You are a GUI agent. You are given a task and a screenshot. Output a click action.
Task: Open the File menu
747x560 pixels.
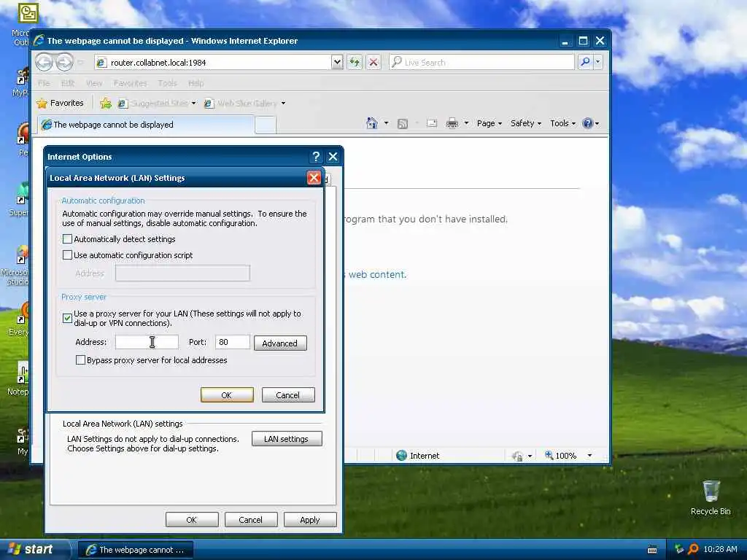(44, 83)
